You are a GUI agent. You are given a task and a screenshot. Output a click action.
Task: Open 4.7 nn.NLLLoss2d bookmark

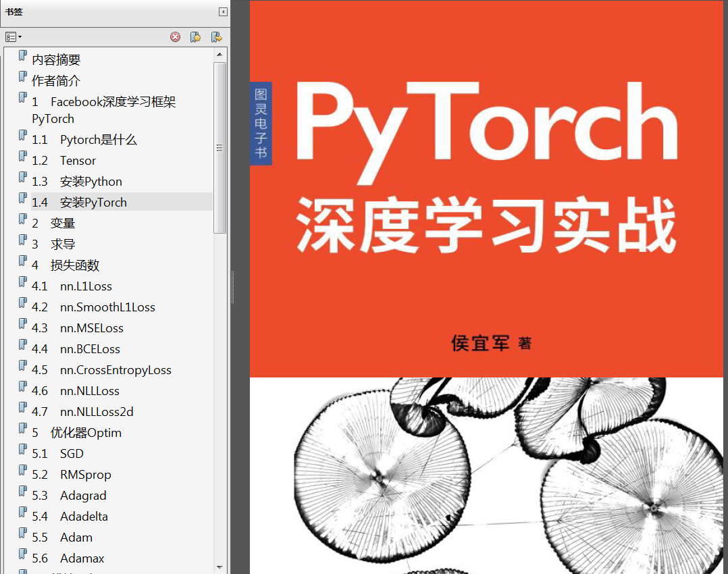click(82, 411)
